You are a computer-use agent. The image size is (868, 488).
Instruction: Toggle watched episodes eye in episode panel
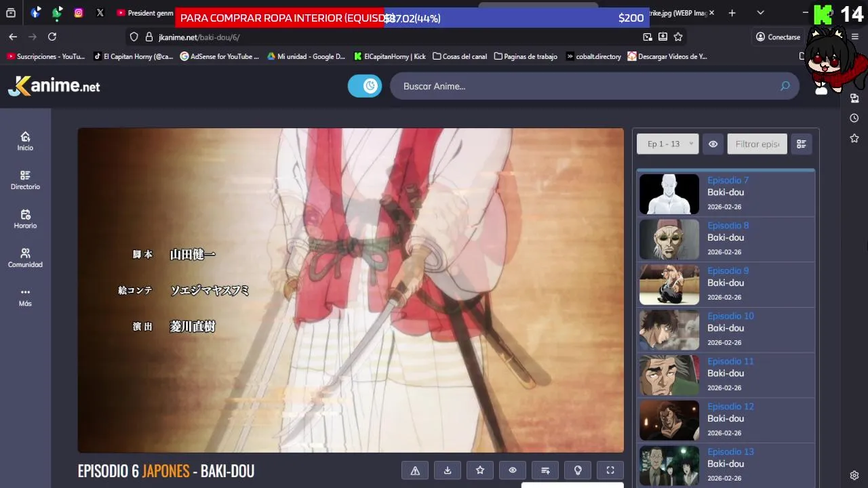point(713,144)
